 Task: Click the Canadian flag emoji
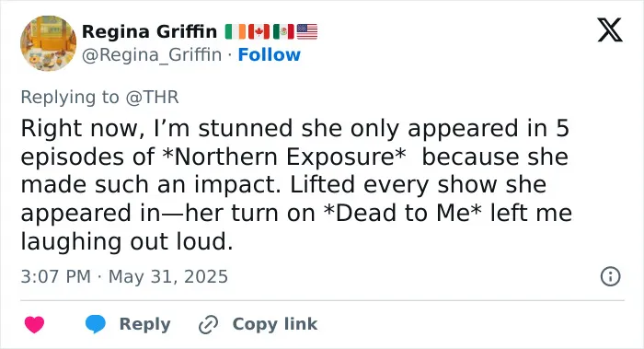coord(259,31)
